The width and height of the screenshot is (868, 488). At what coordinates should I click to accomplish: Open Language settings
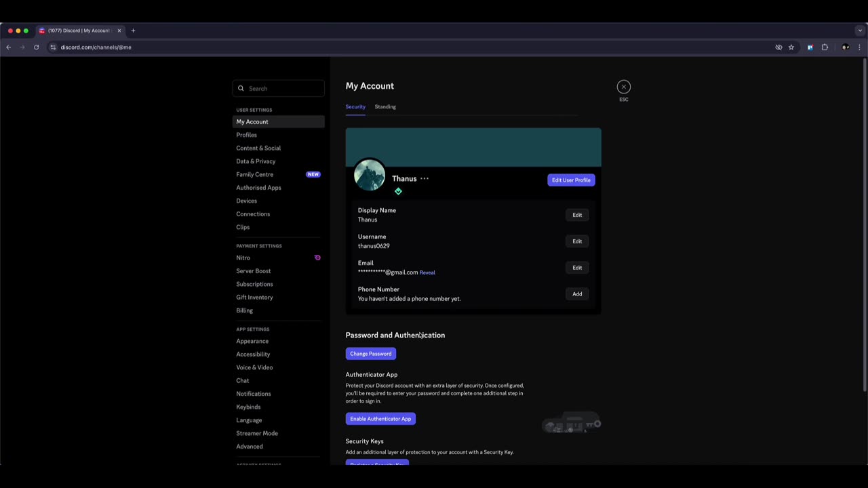(x=279, y=420)
